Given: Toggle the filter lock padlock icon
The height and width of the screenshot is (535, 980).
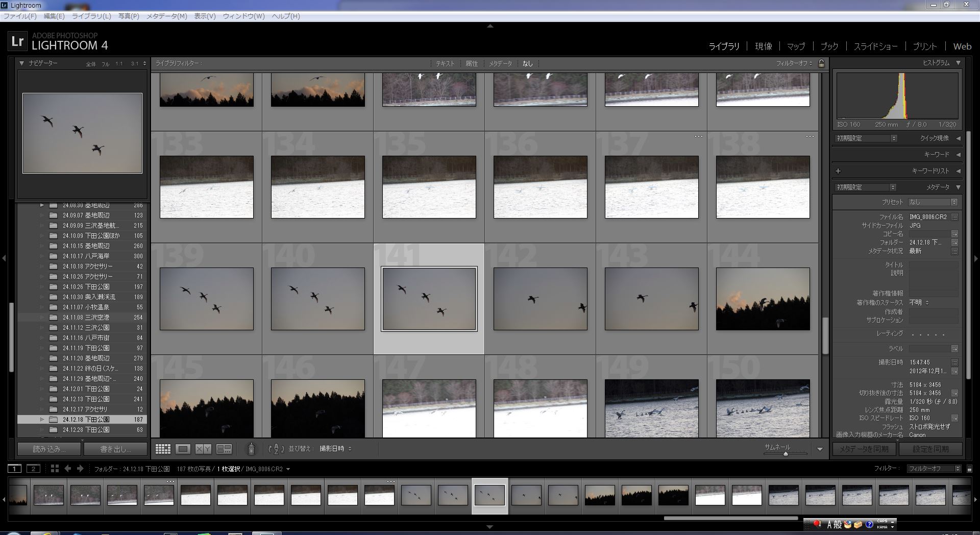Looking at the screenshot, I should click(x=821, y=63).
